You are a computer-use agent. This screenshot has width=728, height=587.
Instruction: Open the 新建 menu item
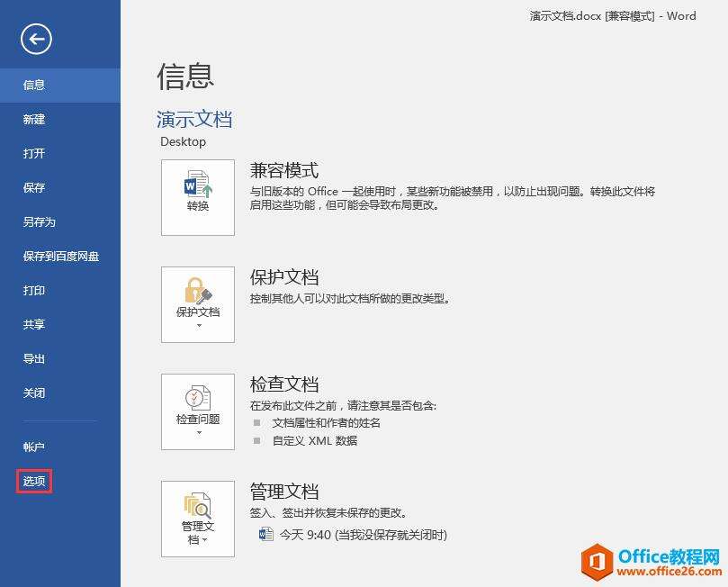(33, 119)
